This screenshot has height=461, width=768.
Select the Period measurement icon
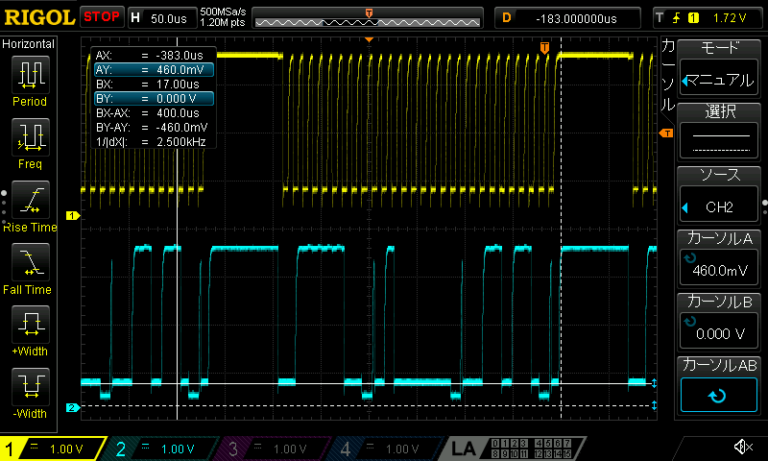point(30,73)
